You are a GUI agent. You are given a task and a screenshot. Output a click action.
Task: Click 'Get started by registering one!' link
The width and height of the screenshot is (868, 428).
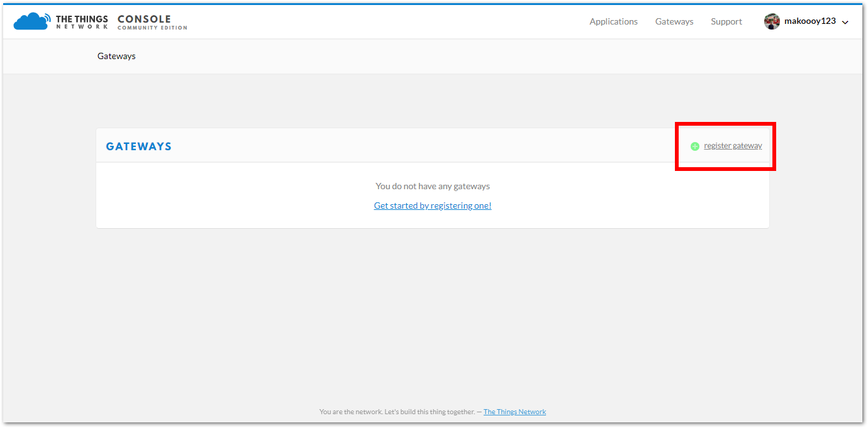[x=433, y=206]
